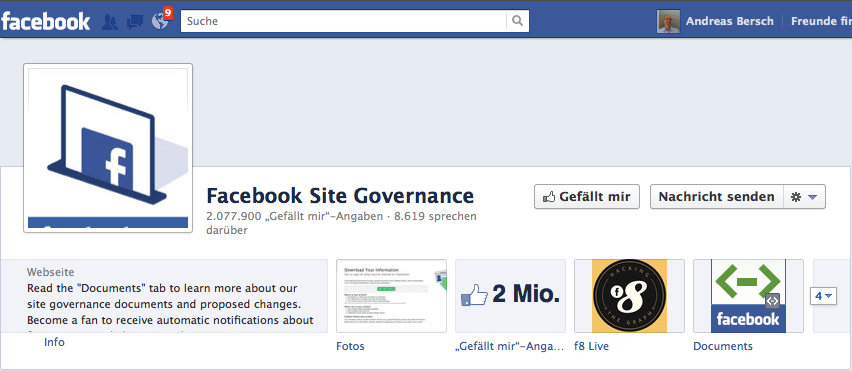This screenshot has width=852, height=371.
Task: Click the 2.077.900 „Gefällt mir"-Angaben count
Action: tap(296, 216)
